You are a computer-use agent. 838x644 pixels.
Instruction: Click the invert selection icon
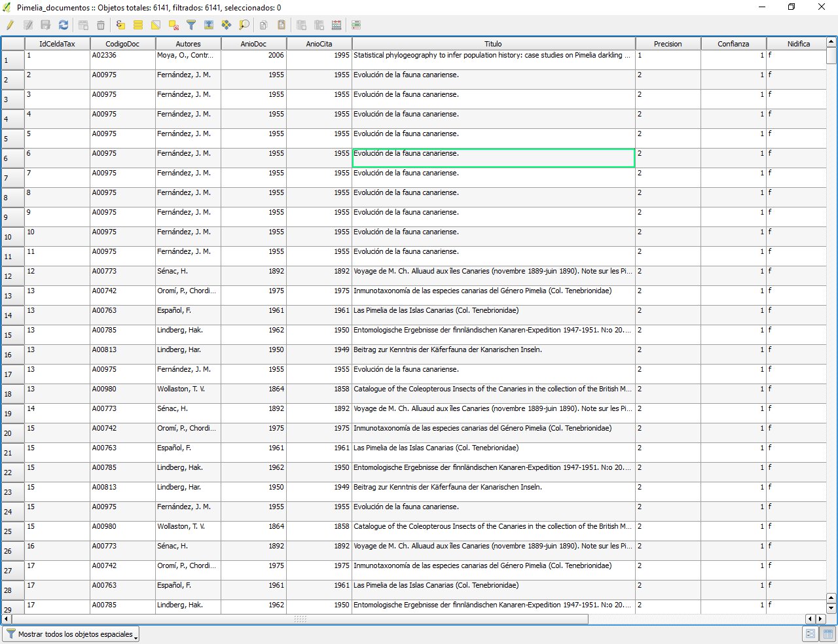coord(156,25)
